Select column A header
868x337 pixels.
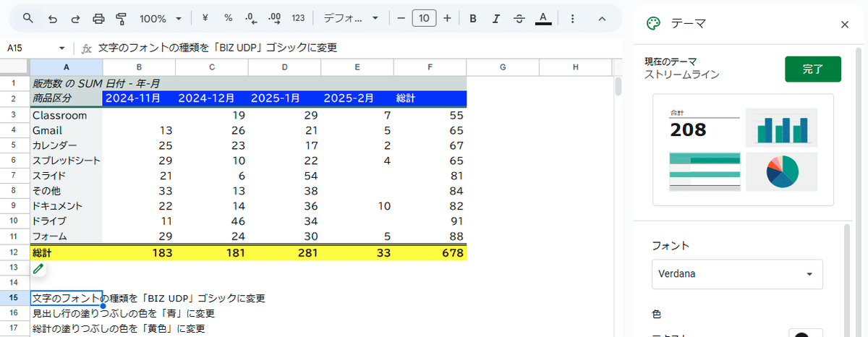coord(67,67)
